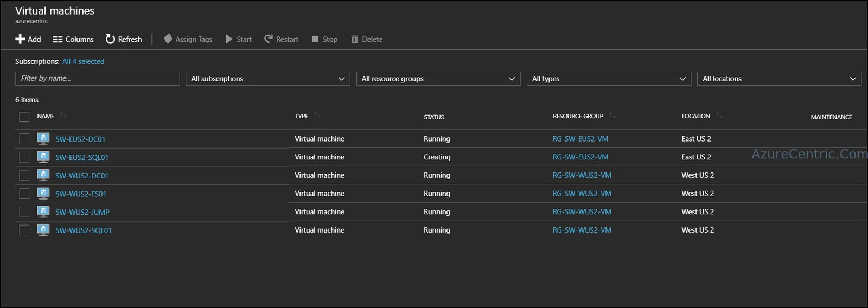868x308 pixels.
Task: Open RG-SW-WUS2-VM link in SW-WUS2-FS01 row
Action: (x=582, y=194)
